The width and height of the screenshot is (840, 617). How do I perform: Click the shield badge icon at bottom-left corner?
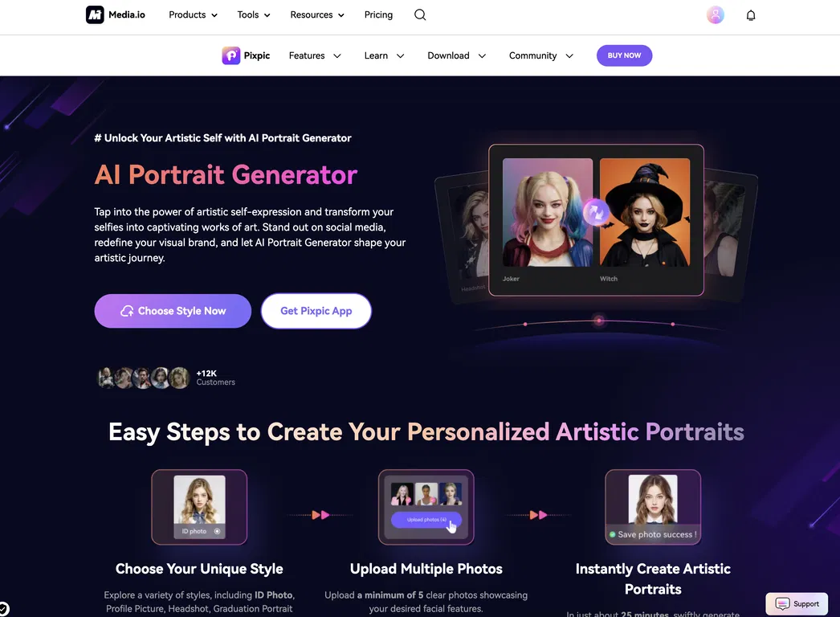pyautogui.click(x=3, y=608)
